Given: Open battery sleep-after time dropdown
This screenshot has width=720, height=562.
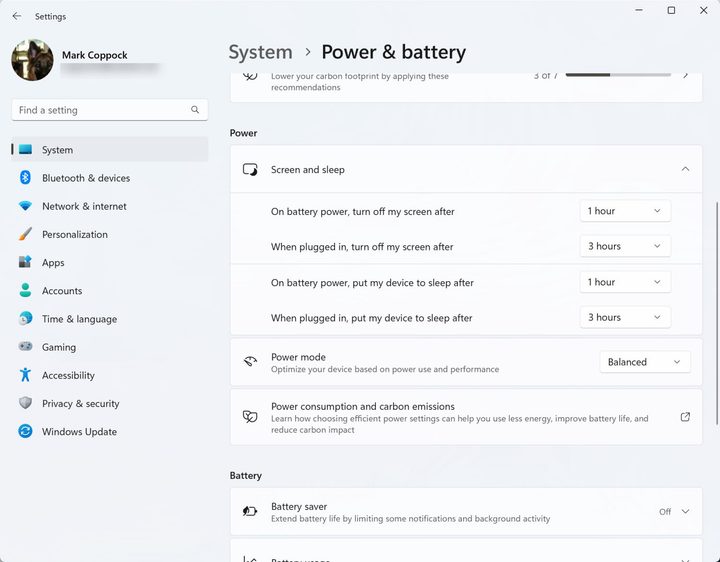Looking at the screenshot, I should 625,282.
